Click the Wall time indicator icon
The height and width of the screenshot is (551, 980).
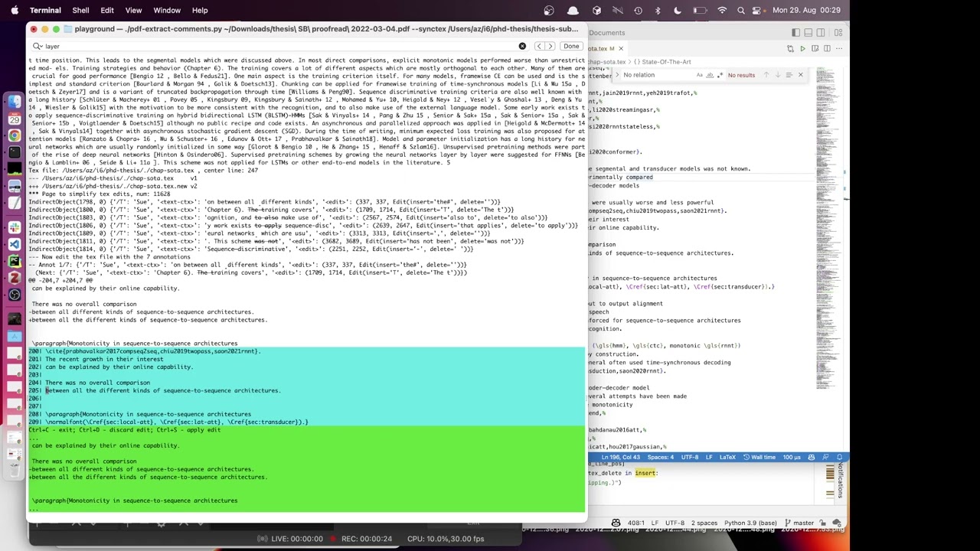(746, 458)
